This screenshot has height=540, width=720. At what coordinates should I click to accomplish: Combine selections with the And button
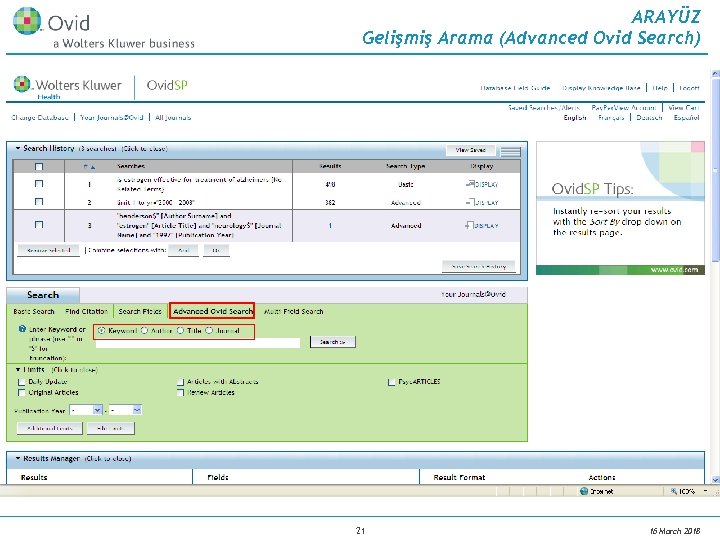(184, 251)
